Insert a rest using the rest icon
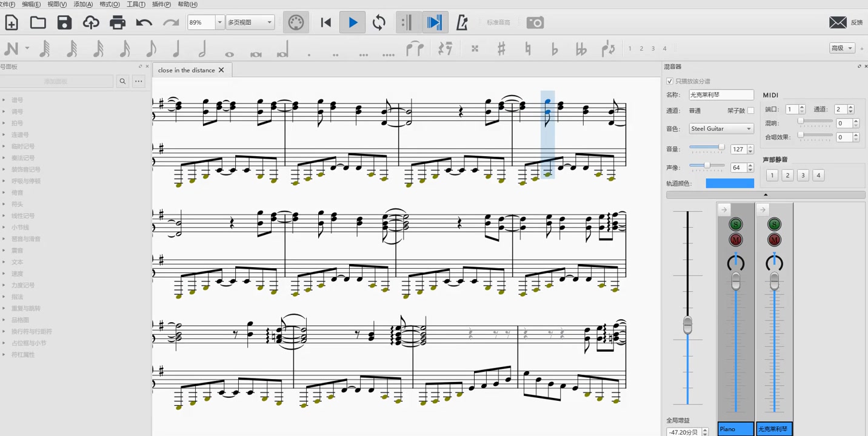 click(x=446, y=48)
